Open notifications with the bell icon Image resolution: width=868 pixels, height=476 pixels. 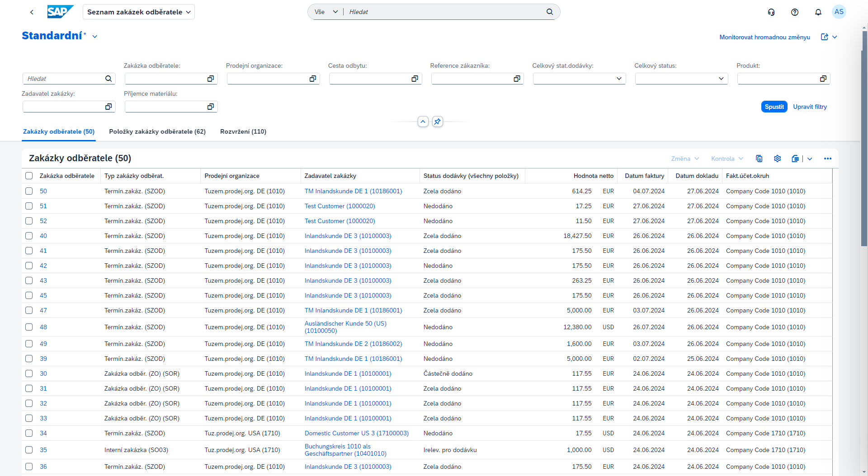(x=818, y=12)
